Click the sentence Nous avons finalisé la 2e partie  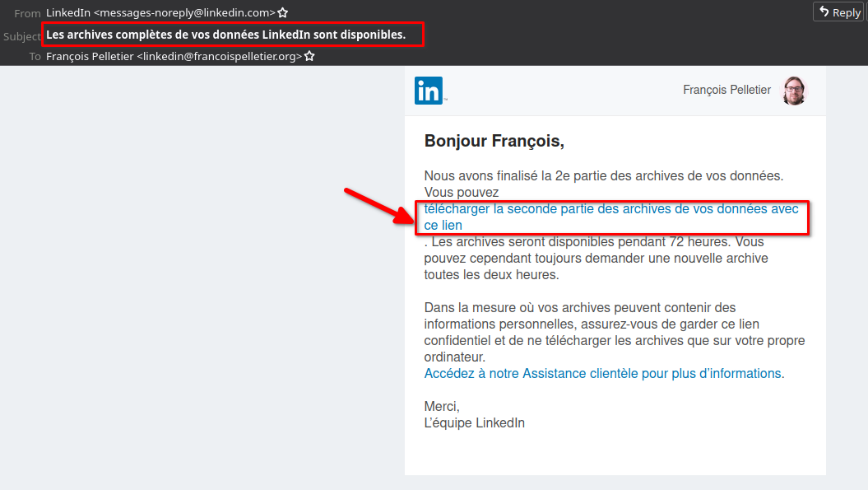tap(603, 175)
